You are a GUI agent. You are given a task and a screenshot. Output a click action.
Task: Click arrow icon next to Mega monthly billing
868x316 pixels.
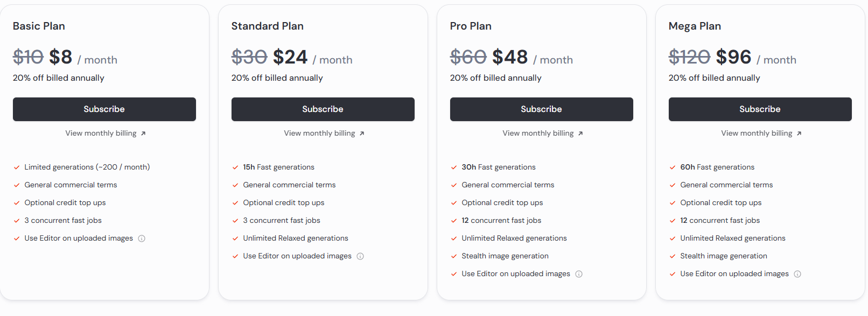pyautogui.click(x=799, y=134)
